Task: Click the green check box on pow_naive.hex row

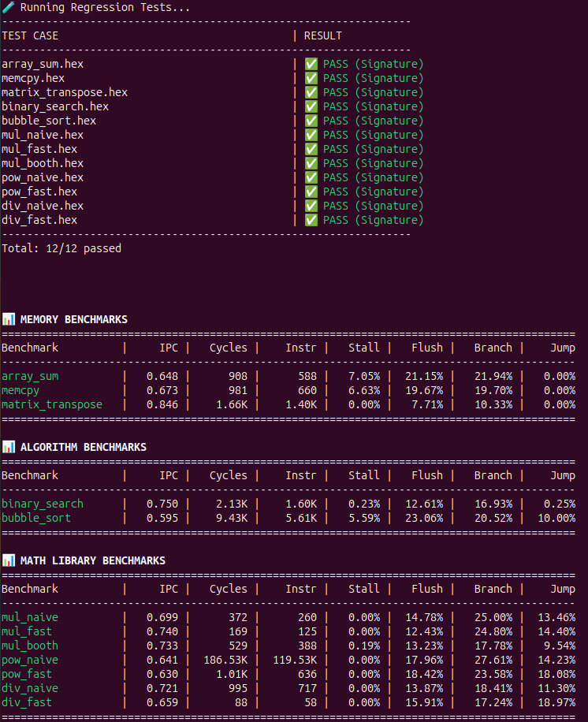Action: (311, 177)
